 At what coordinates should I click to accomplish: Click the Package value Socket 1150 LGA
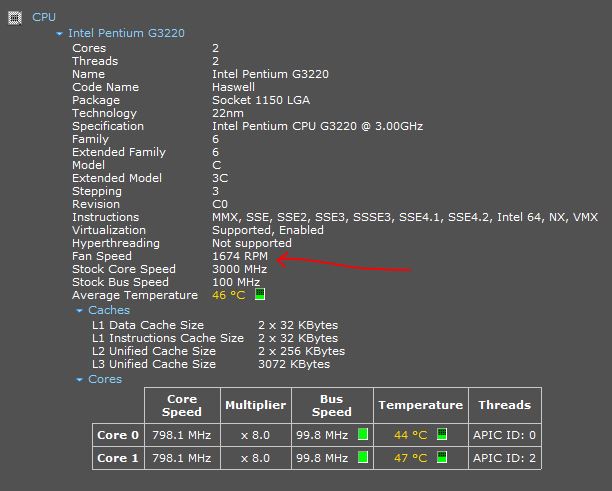(x=261, y=100)
